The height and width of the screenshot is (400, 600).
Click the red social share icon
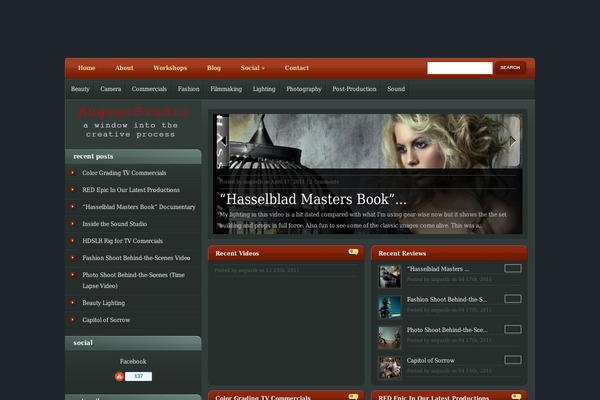click(x=119, y=377)
